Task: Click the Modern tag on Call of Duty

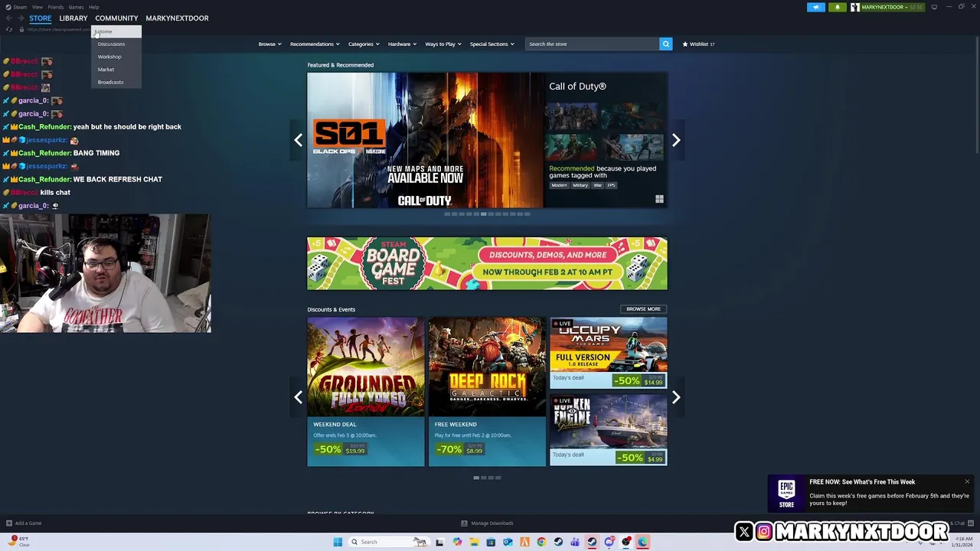Action: (x=559, y=185)
